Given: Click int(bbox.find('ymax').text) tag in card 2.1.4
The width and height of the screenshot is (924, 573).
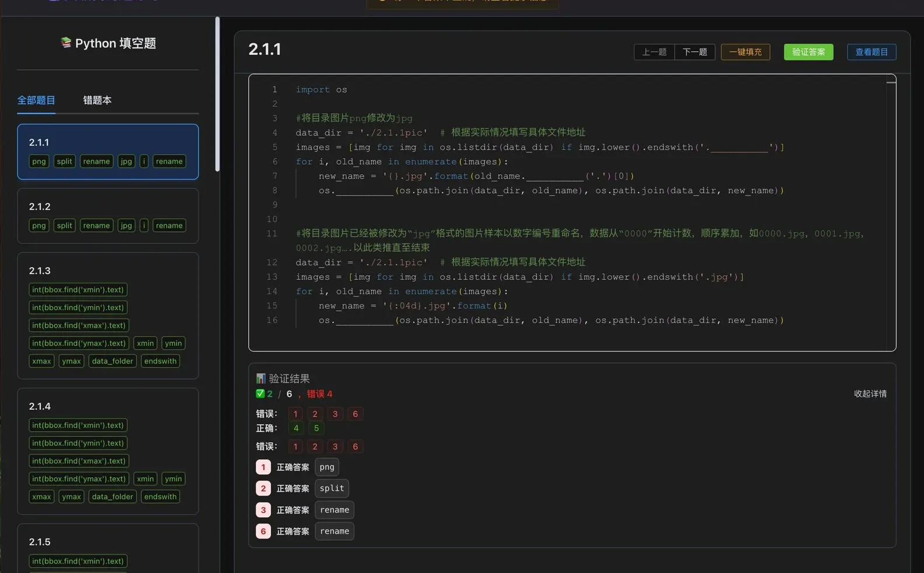Looking at the screenshot, I should (79, 478).
